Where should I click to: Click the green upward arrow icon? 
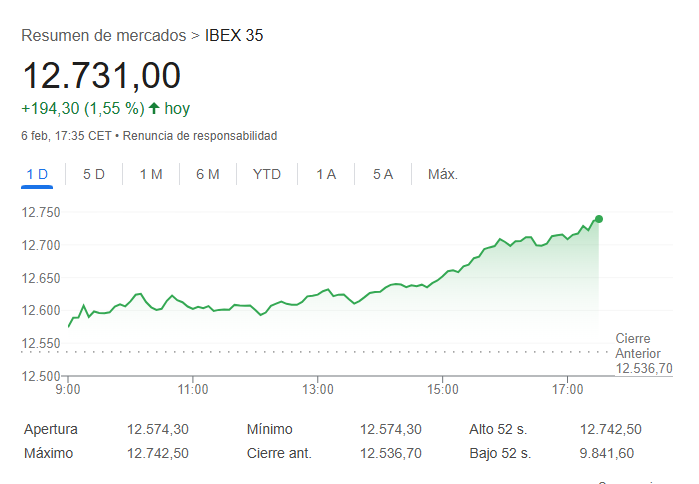coord(154,108)
